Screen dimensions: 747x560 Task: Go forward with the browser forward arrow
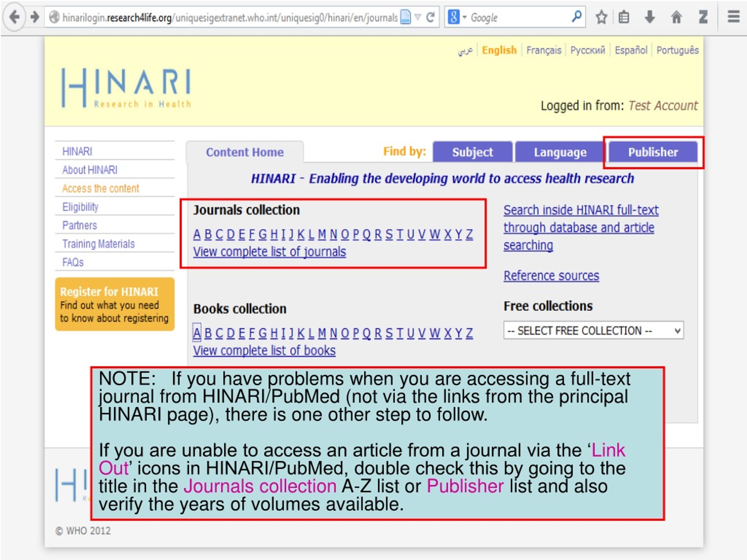(x=35, y=17)
